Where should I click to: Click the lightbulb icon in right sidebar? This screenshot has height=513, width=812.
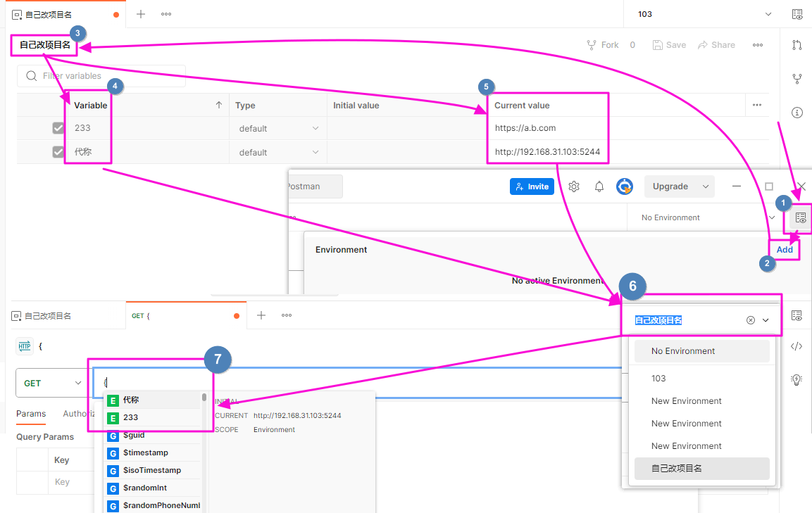[797, 379]
